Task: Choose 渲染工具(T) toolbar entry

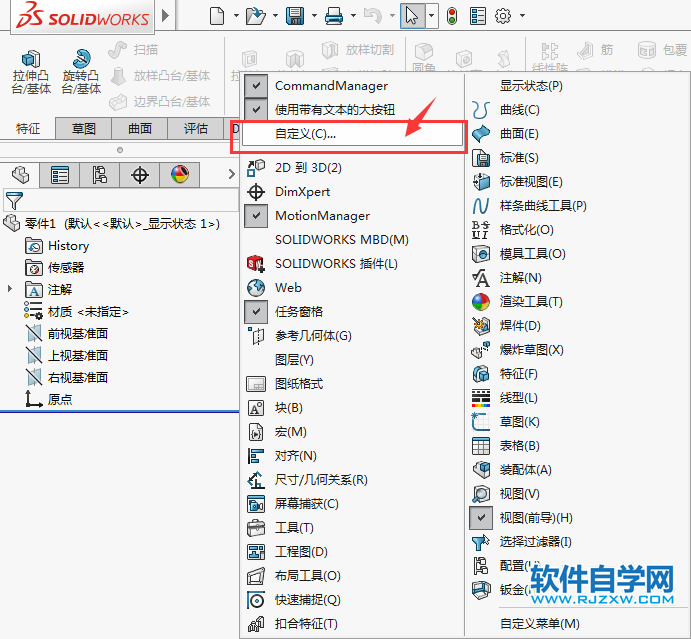Action: tap(577, 301)
